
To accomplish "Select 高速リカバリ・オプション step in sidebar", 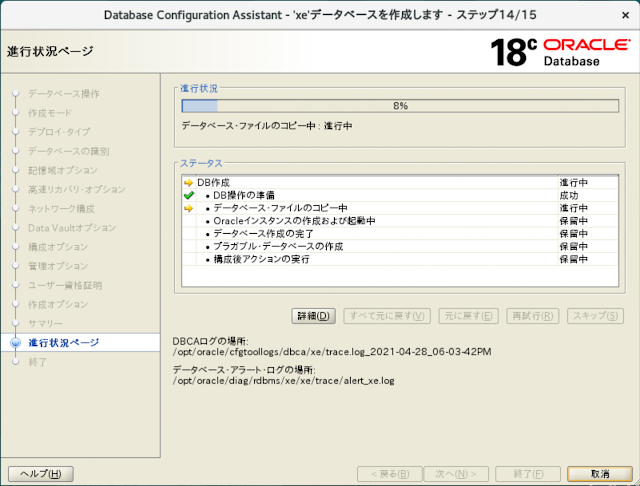I will tap(77, 190).
